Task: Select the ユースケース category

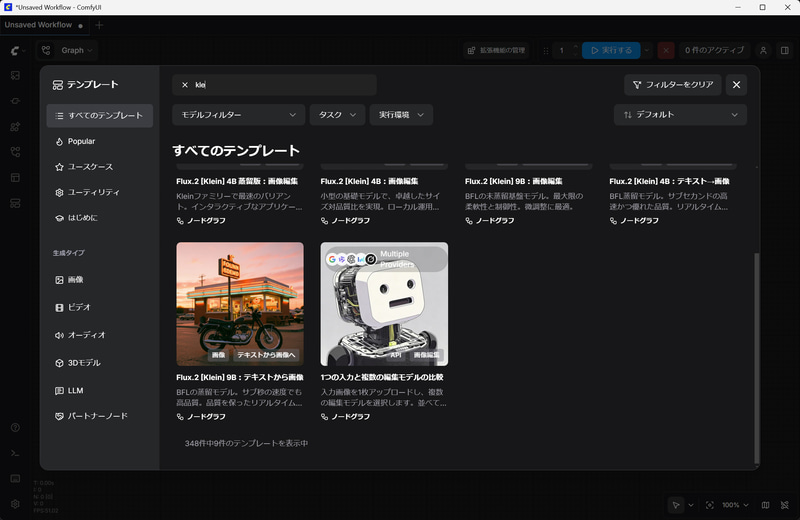Action: tap(99, 167)
